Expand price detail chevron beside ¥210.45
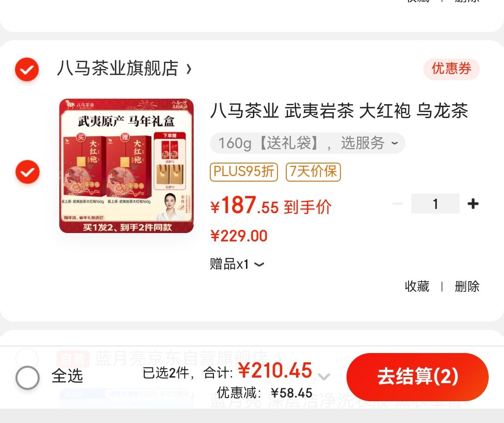Image resolution: width=504 pixels, height=423 pixels. 324,376
